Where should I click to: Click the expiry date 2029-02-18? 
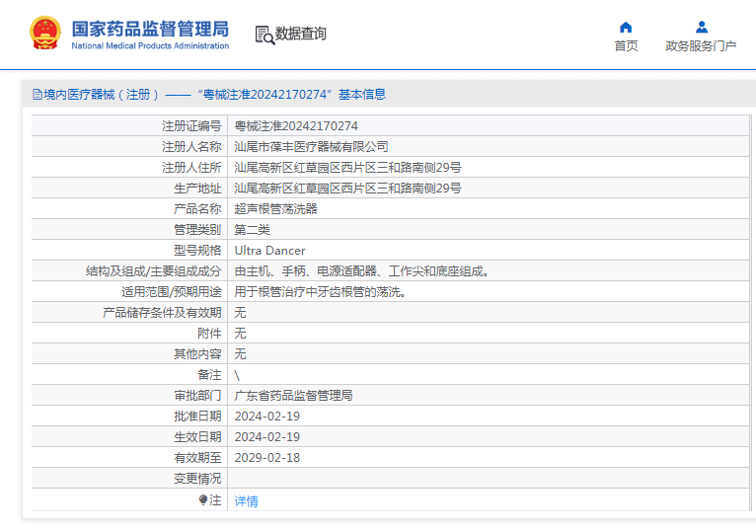pos(266,458)
